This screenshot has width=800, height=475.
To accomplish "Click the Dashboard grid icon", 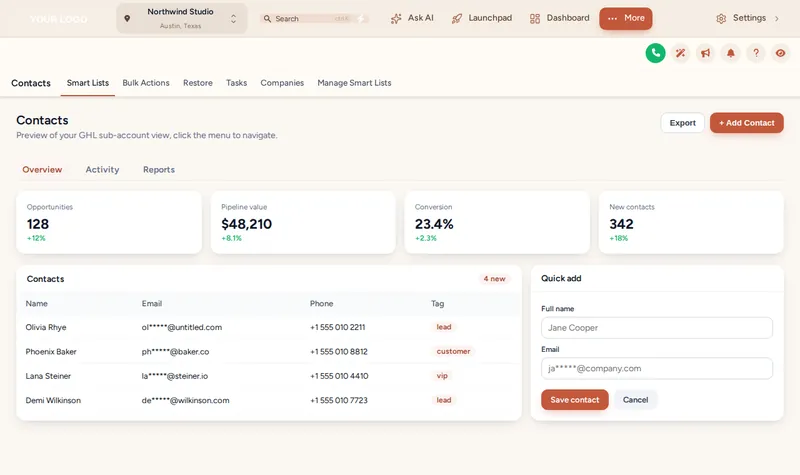I will (x=535, y=19).
